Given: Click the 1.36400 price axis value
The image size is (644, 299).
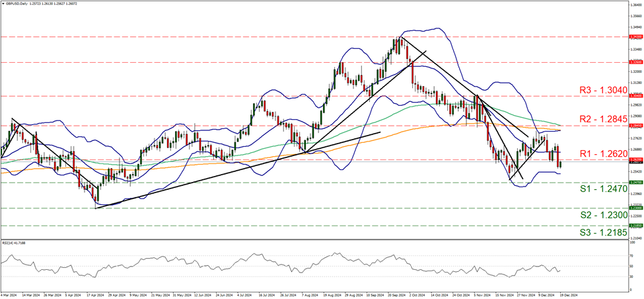Looking at the screenshot, I should click(x=636, y=5).
